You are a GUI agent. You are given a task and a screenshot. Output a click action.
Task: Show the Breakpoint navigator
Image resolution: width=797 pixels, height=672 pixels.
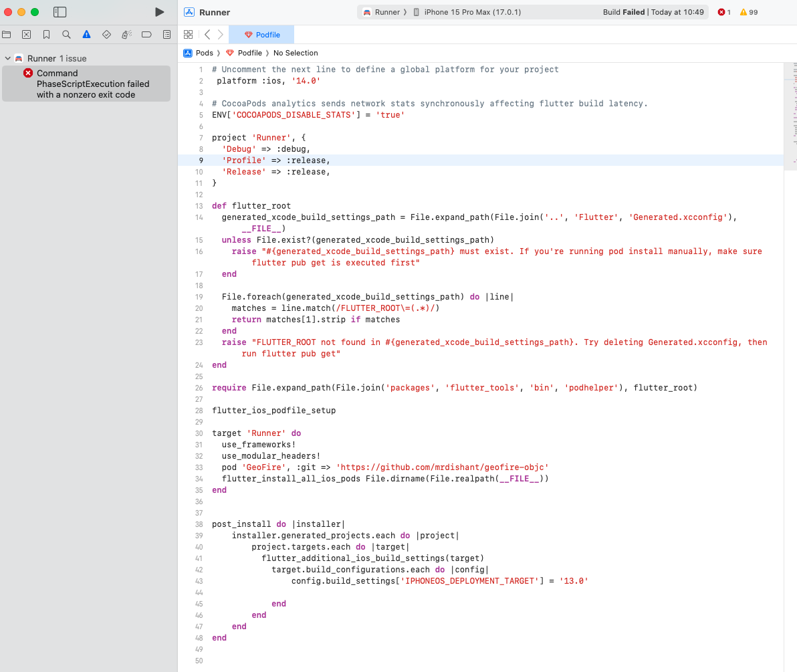(146, 34)
